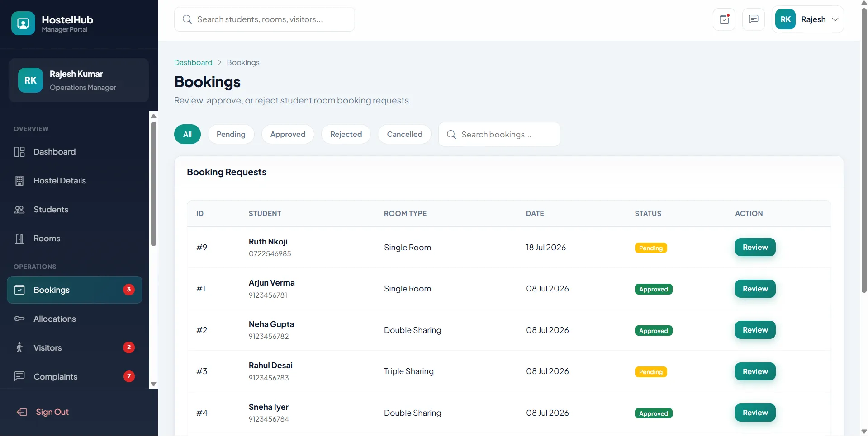Image resolution: width=868 pixels, height=436 pixels.
Task: Click the Approved status of Sneha Iyer
Action: pos(654,413)
